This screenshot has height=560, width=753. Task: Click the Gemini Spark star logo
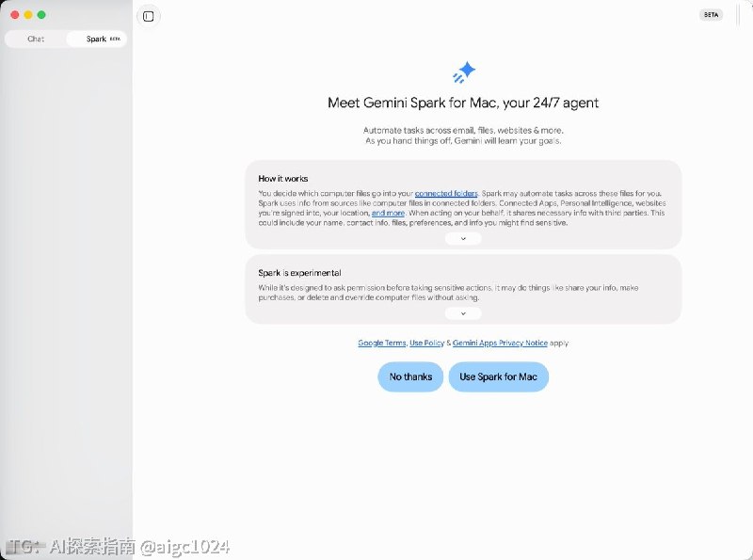click(x=464, y=72)
